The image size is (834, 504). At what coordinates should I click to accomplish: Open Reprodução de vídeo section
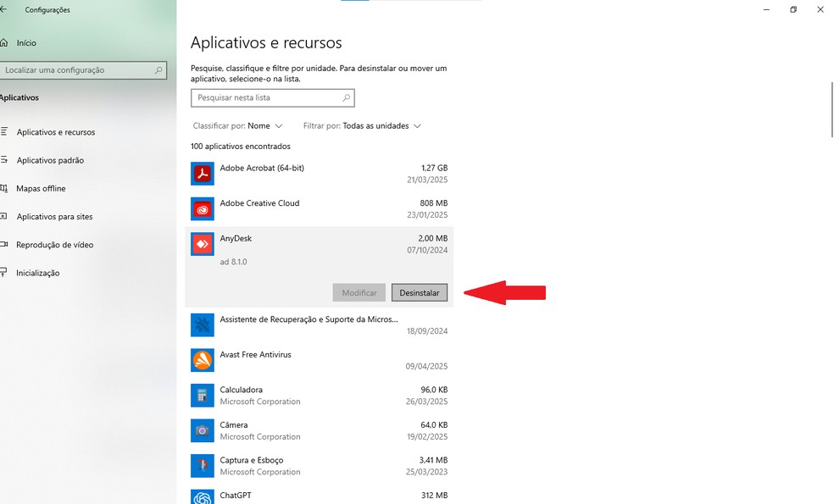click(x=55, y=245)
